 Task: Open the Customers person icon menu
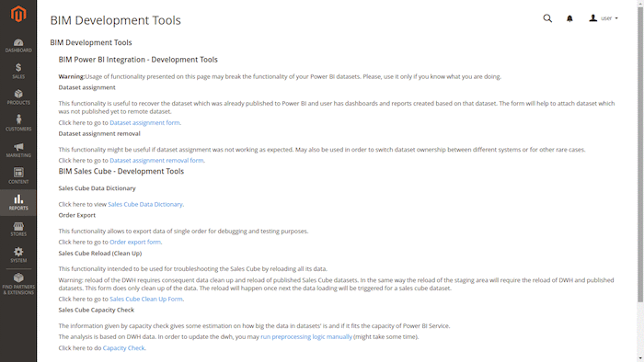click(x=18, y=123)
